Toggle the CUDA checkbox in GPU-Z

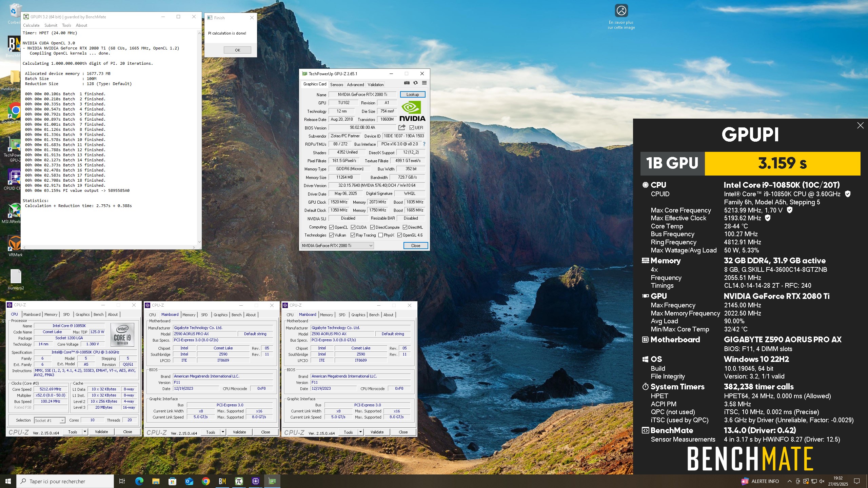click(x=353, y=227)
